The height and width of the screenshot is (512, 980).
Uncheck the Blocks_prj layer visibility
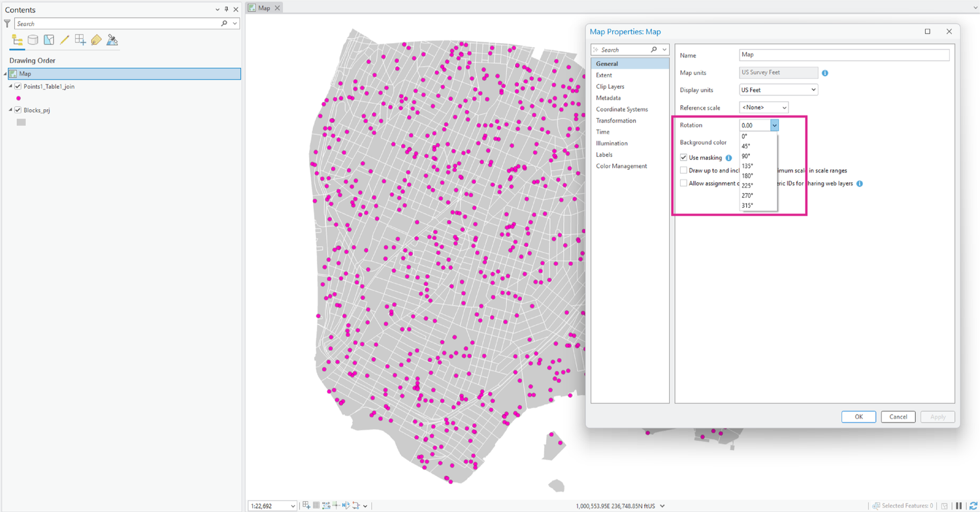(18, 110)
